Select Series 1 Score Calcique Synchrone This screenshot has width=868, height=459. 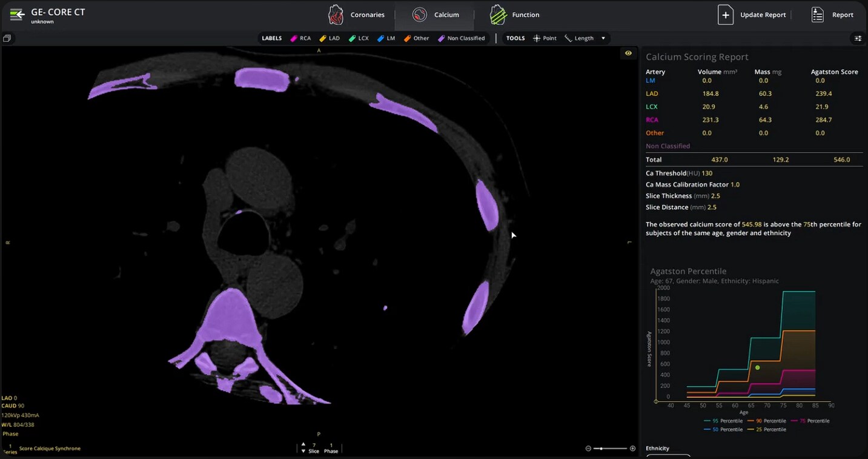[42, 448]
